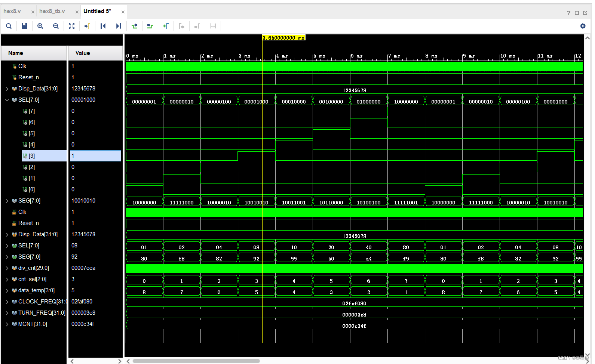The image size is (595, 364).
Task: Go to next transition
Action: coord(150,26)
